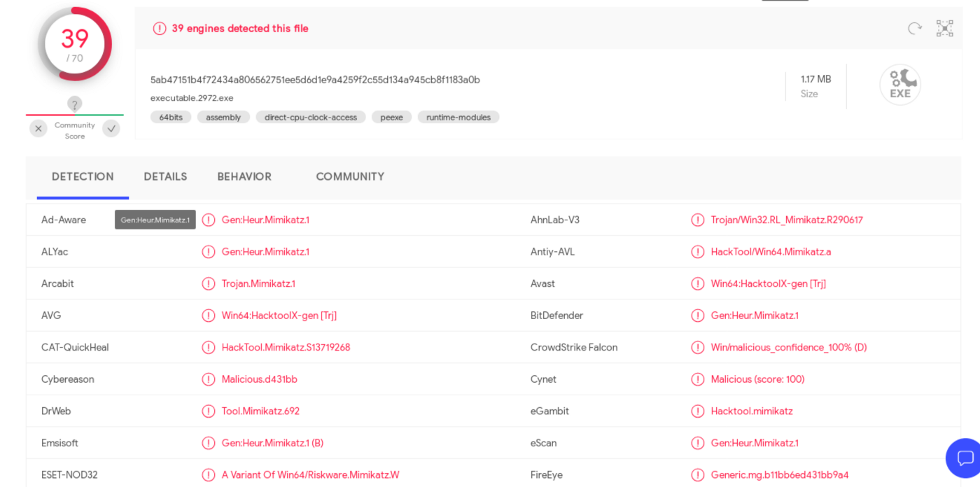Click the AhnLab-V3 engine name
Screen dimensions: 980x487
(555, 220)
